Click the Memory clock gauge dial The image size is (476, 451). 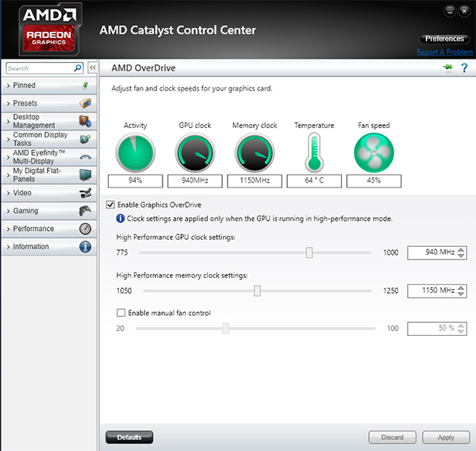255,153
